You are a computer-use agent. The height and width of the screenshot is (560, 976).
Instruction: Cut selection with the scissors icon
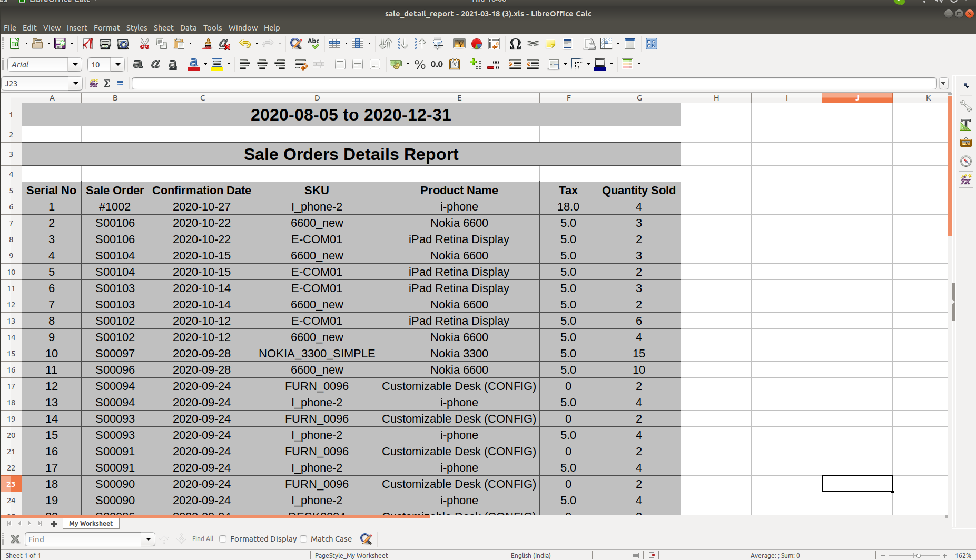(144, 44)
